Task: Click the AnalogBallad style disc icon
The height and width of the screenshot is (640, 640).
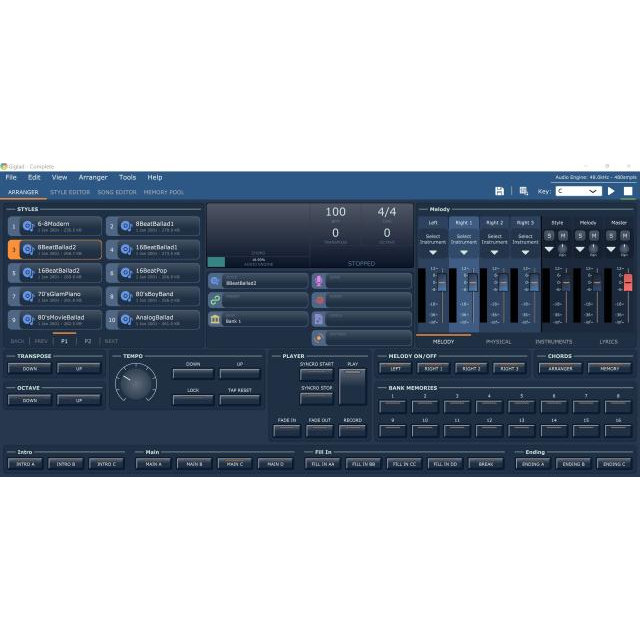Action: [x=126, y=320]
